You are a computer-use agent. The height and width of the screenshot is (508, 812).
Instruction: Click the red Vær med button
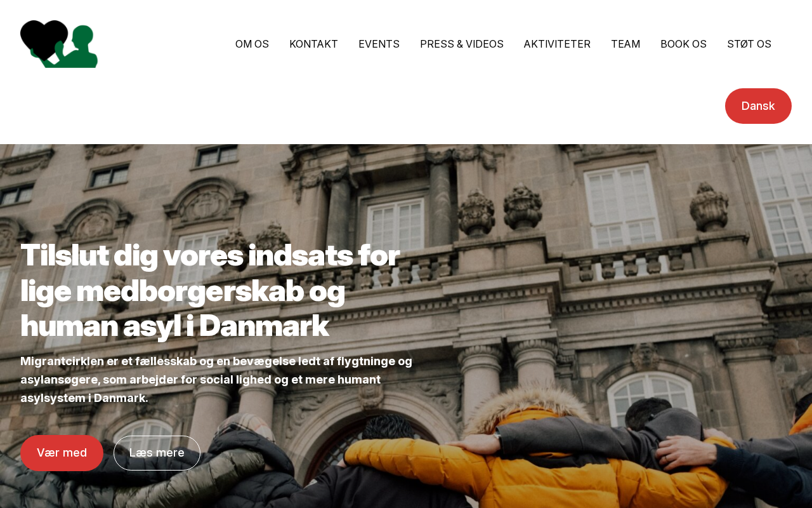(62, 453)
